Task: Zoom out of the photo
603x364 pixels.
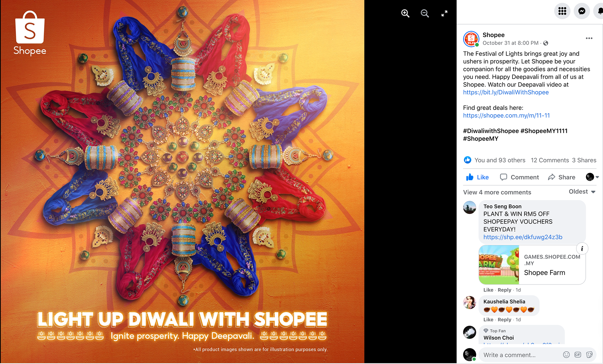Action: [425, 13]
